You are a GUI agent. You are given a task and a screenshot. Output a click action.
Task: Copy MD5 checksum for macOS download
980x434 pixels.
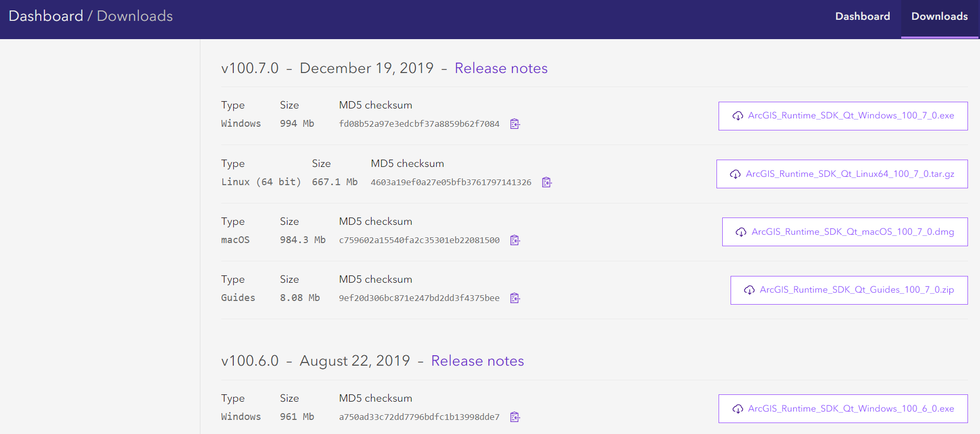515,240
